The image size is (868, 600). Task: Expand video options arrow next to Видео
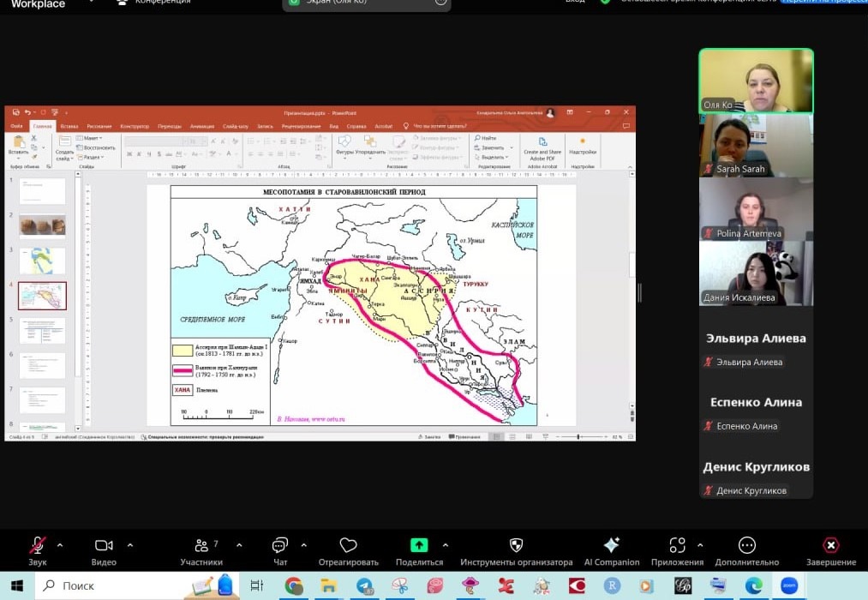pos(130,545)
